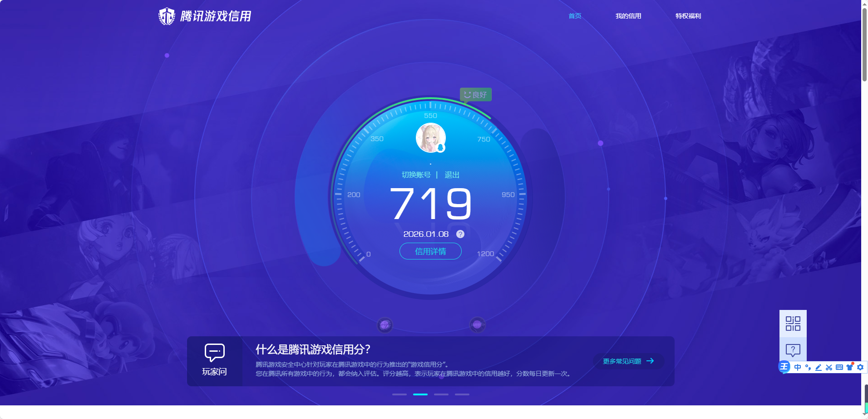
Task: Open the IME settings gear icon
Action: (860, 367)
